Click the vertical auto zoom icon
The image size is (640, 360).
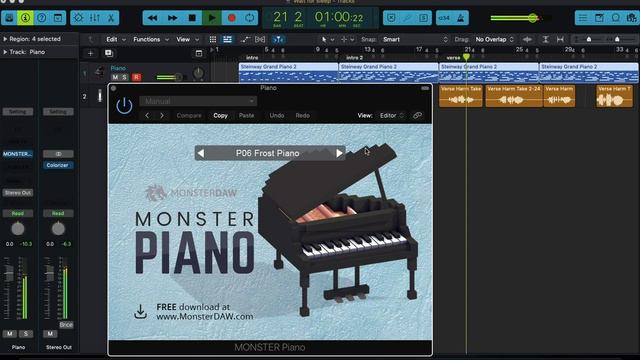click(x=546, y=40)
